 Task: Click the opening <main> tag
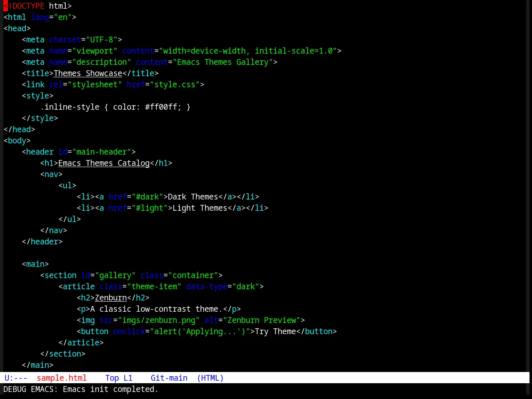click(35, 264)
